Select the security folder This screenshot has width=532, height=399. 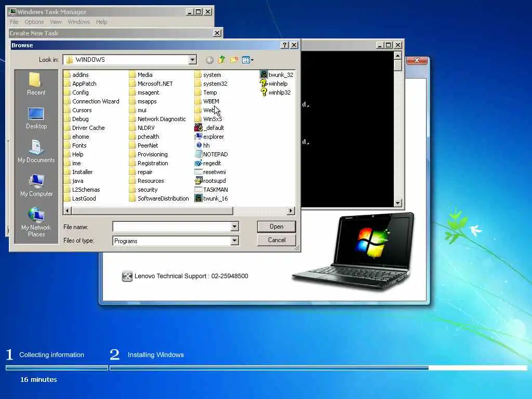pyautogui.click(x=143, y=189)
